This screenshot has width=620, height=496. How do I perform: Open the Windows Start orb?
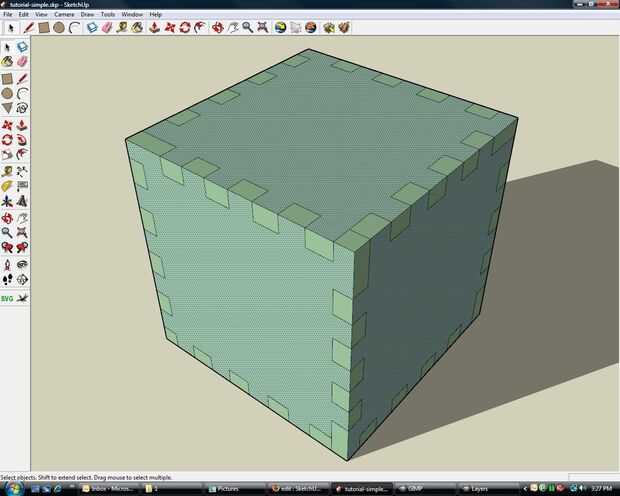[x=14, y=488]
